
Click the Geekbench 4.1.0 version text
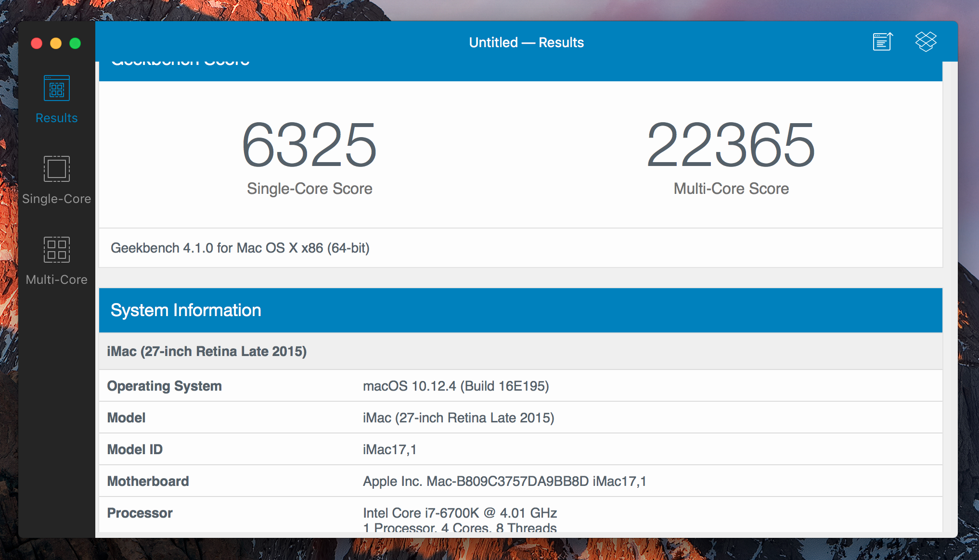point(240,248)
